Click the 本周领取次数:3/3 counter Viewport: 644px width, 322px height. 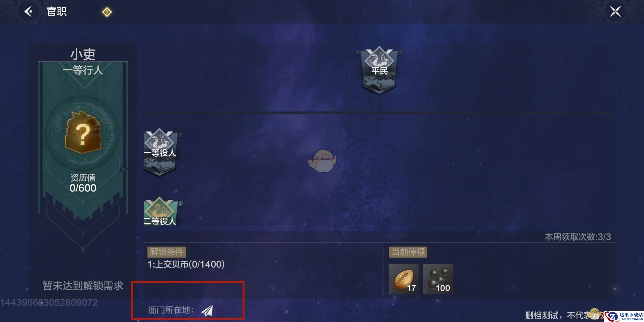(x=578, y=237)
